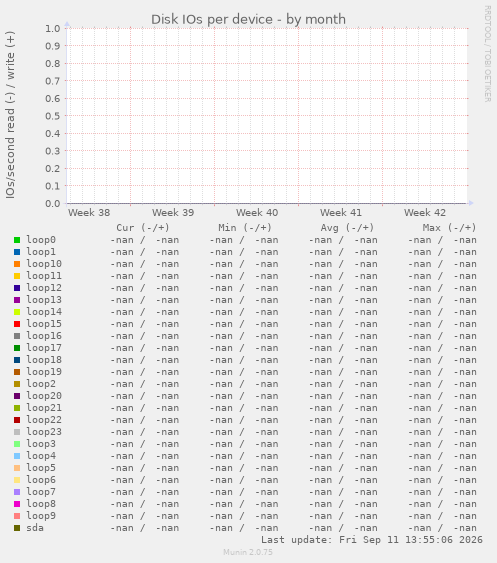Click the 'loop9' legend label

click(x=41, y=516)
